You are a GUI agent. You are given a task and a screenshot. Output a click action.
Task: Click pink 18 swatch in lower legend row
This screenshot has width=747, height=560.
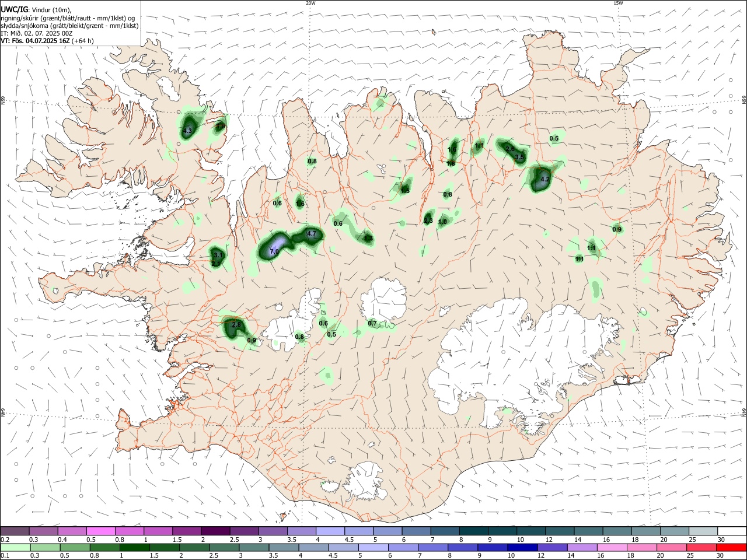643,548
